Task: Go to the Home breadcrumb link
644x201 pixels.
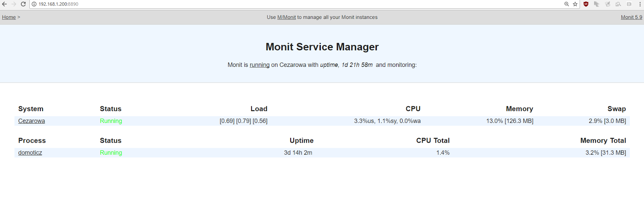Action: click(x=9, y=17)
